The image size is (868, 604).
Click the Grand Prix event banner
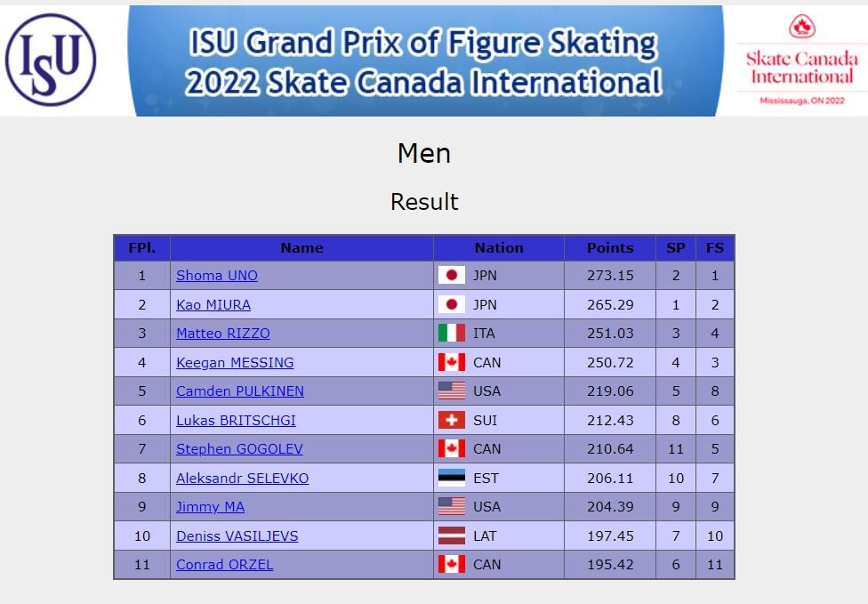click(425, 60)
